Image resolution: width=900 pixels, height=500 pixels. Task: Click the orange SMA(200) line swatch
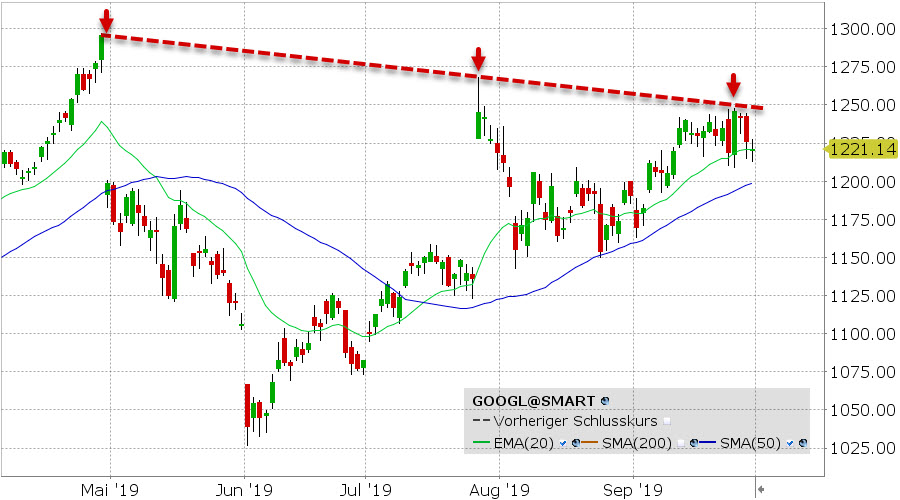tap(589, 442)
